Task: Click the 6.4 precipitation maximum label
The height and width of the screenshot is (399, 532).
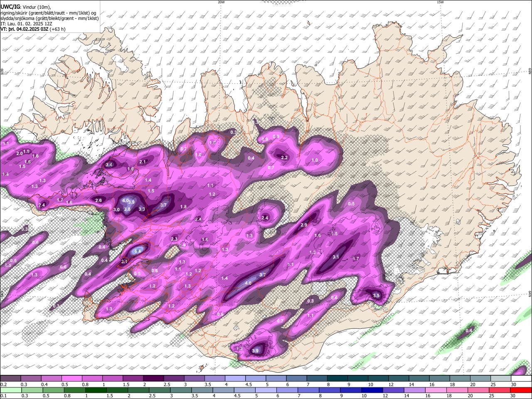Action: click(x=138, y=251)
